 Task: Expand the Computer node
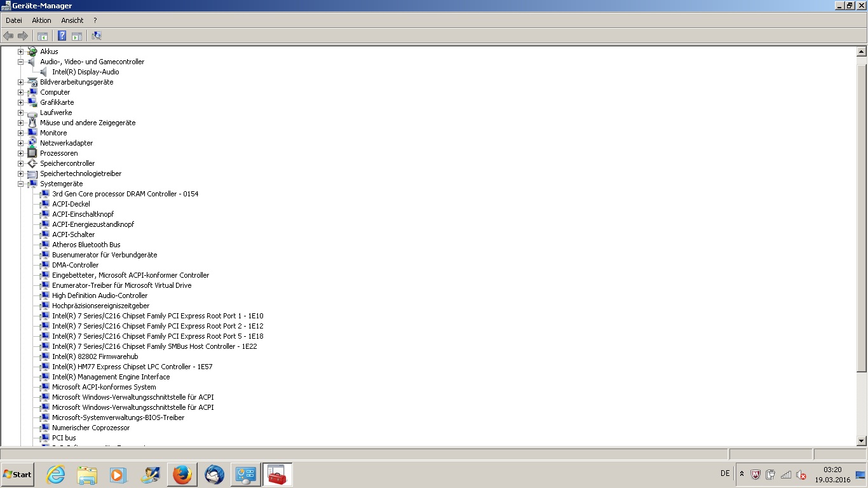point(20,92)
